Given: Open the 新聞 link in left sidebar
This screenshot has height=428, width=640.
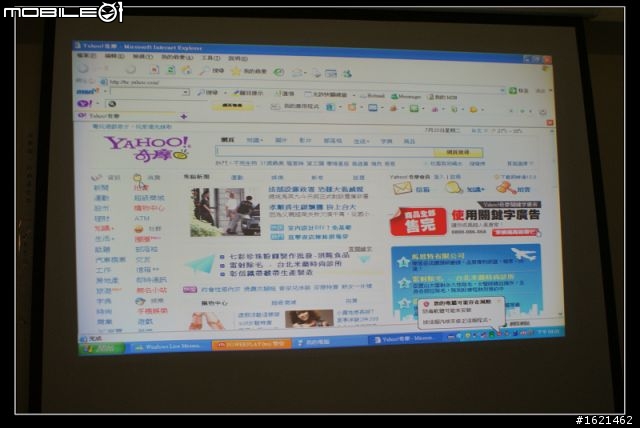Looking at the screenshot, I should (101, 188).
